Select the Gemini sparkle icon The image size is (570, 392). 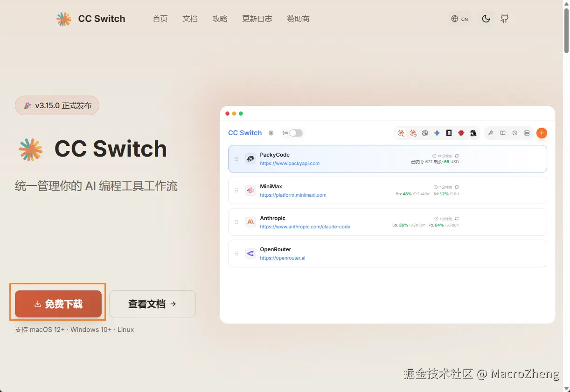click(437, 133)
